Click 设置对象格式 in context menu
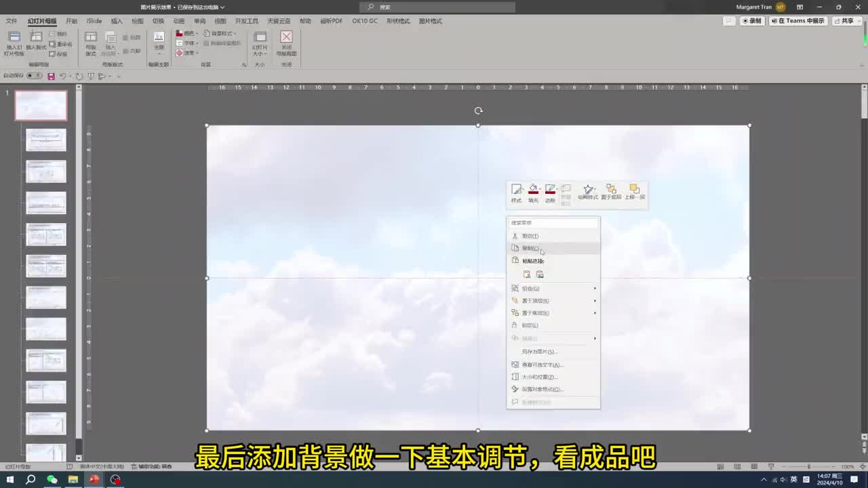 pos(542,389)
